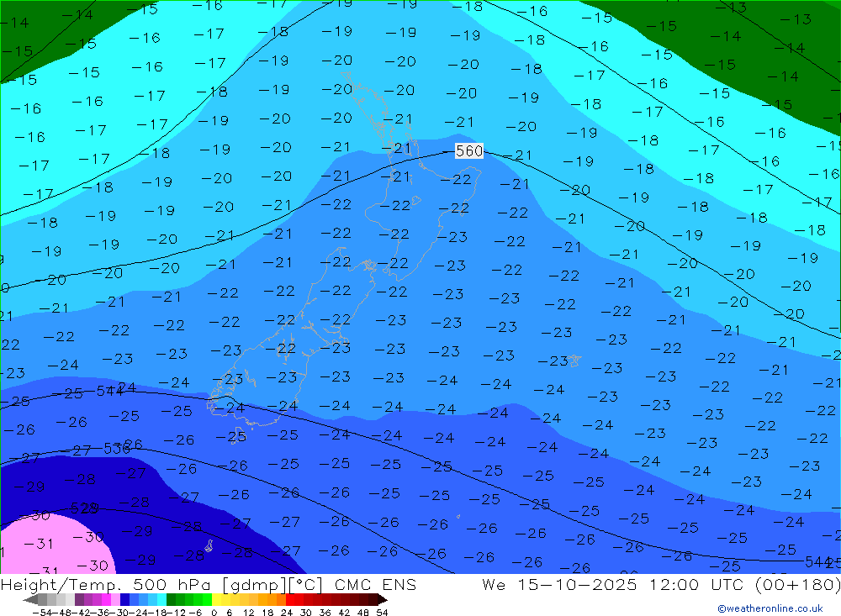Click the 528 contour height label

point(84,508)
